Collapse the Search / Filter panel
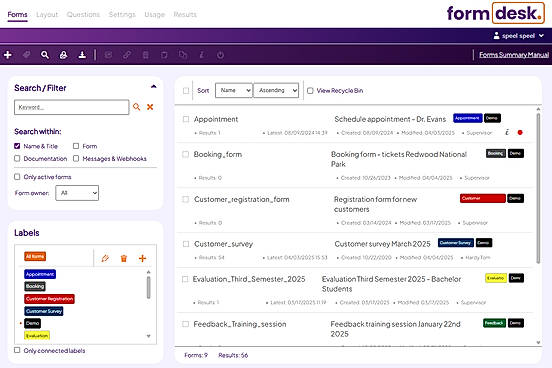This screenshot has height=368, width=552. 153,87
